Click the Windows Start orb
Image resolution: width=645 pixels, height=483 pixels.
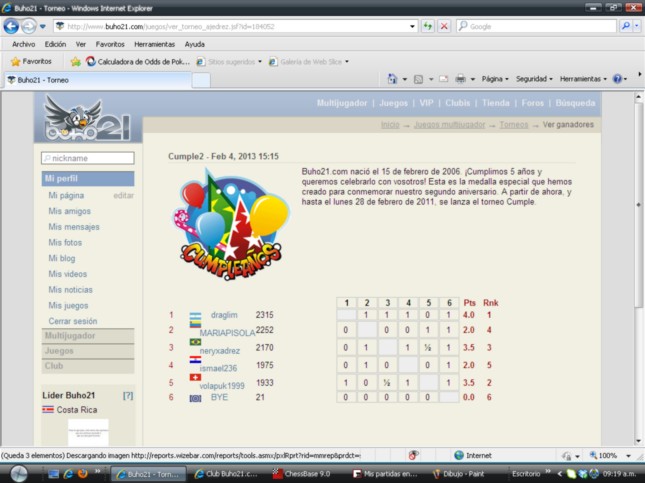tap(19, 473)
